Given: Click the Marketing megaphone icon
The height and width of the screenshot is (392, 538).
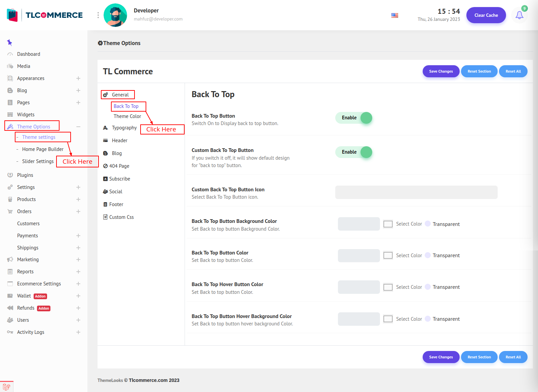Looking at the screenshot, I should (10, 260).
